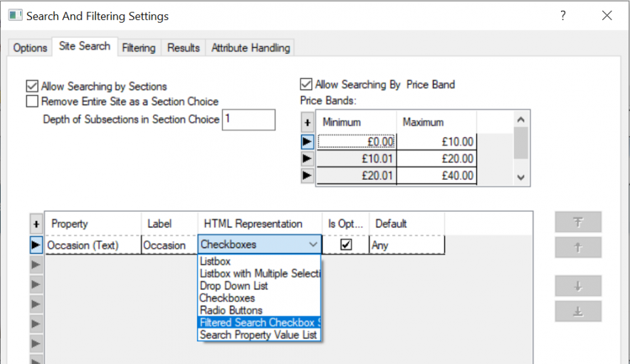Viewport: 630px width, 364px height.
Task: Click the move-to-top arrow button
Action: (x=578, y=222)
